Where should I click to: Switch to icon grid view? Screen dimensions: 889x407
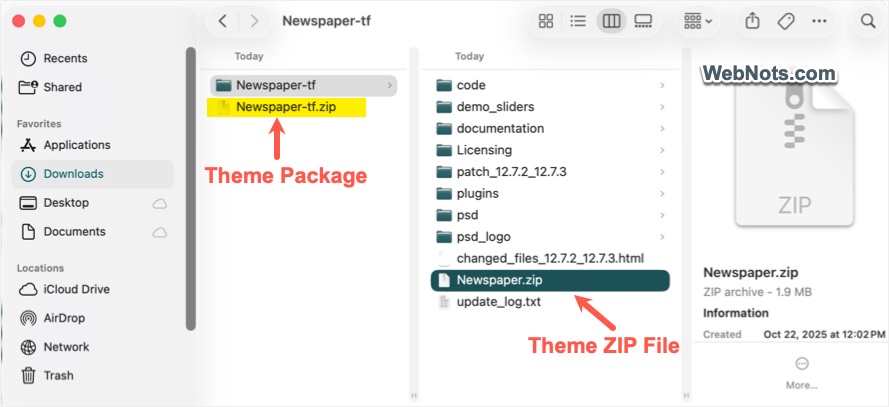(546, 22)
